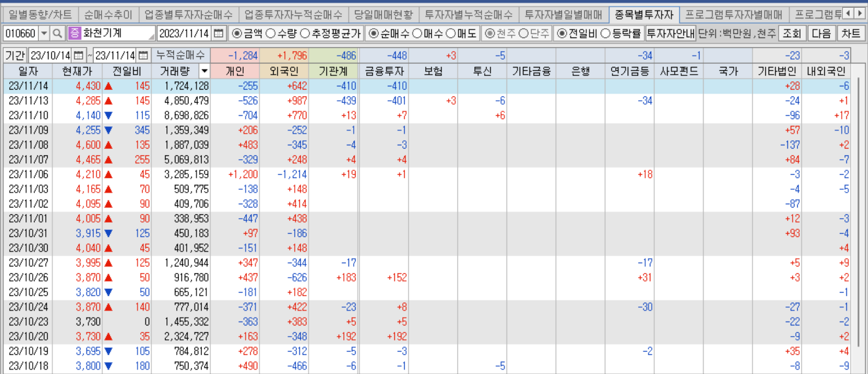This screenshot has width=868, height=374.
Task: Open calendar for period end 23/11/14
Action: [143, 56]
